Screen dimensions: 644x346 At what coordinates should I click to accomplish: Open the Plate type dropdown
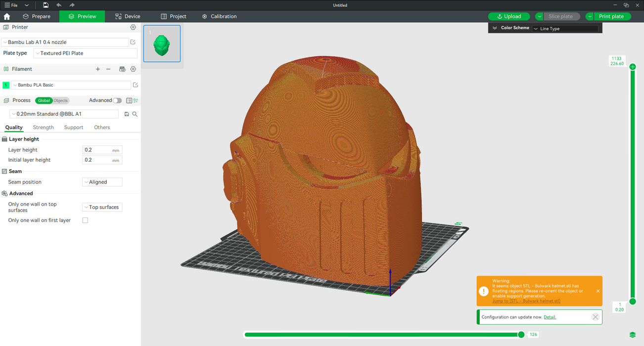85,53
